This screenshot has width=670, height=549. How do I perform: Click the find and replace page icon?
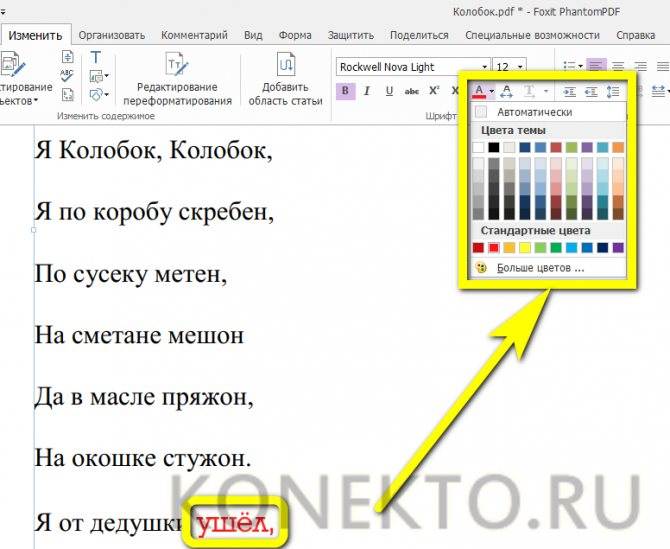[68, 94]
